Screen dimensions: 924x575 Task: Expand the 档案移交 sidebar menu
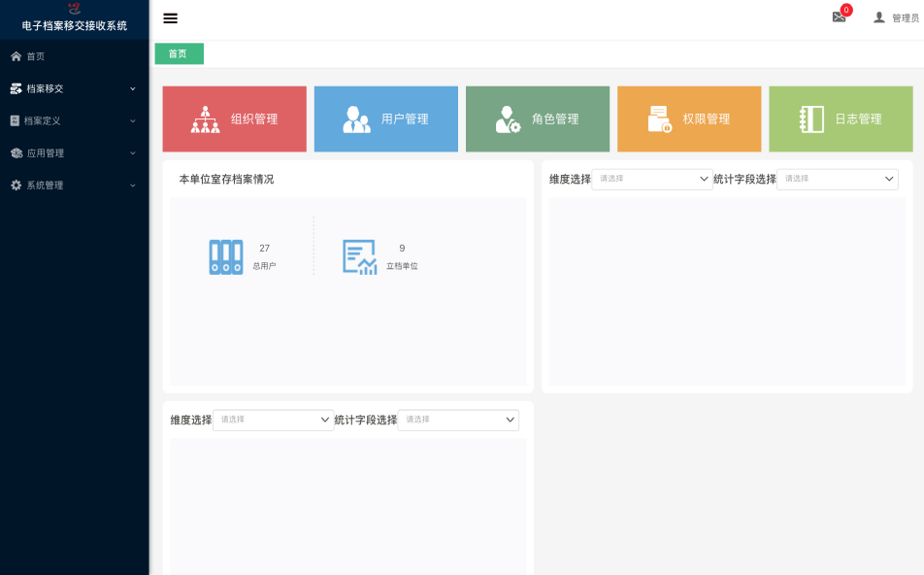pos(74,88)
